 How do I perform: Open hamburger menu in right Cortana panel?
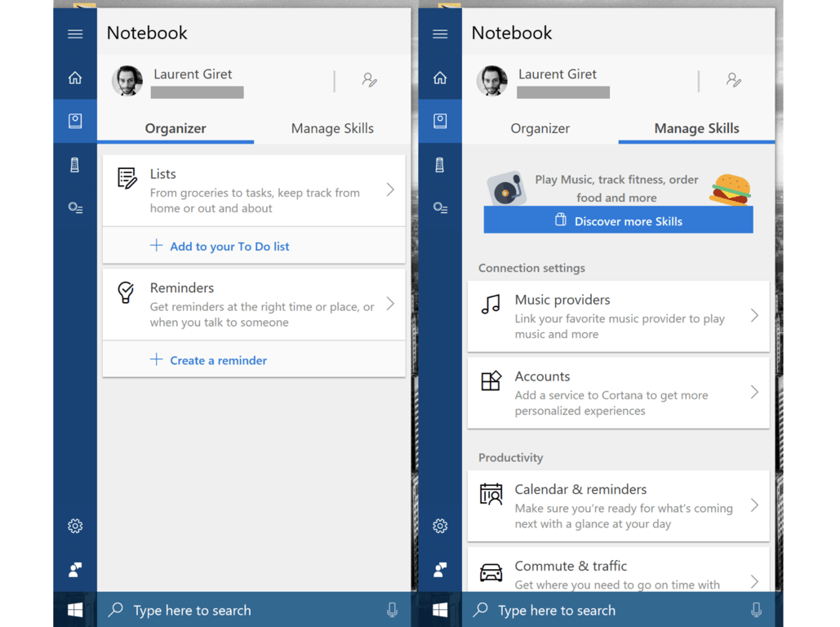440,33
